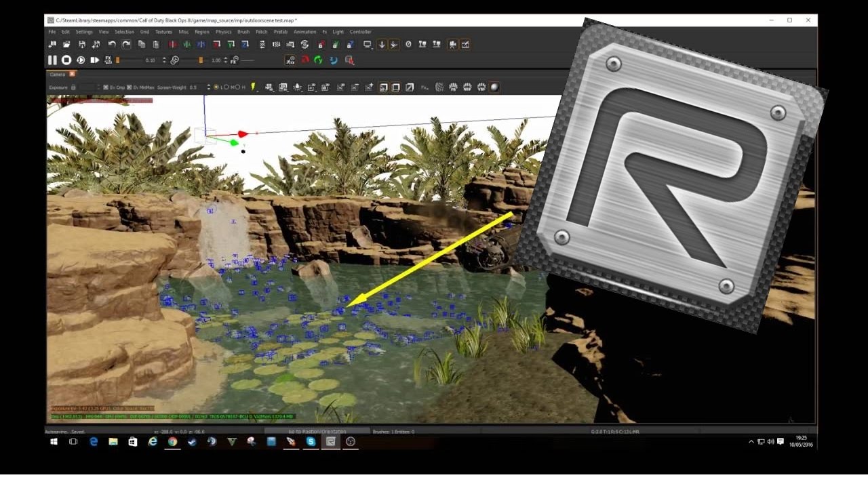Viewport: 868px width, 488px height.
Task: Toggle the Ev Cmp checkbox
Action: (x=106, y=87)
